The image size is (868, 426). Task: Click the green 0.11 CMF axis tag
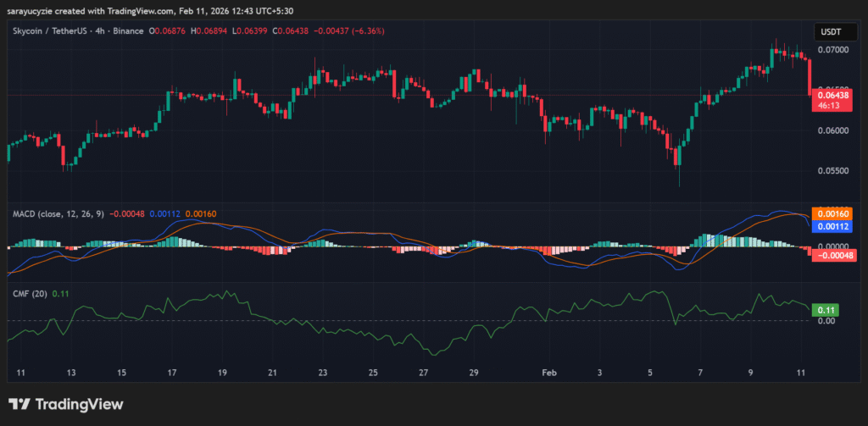pyautogui.click(x=821, y=310)
